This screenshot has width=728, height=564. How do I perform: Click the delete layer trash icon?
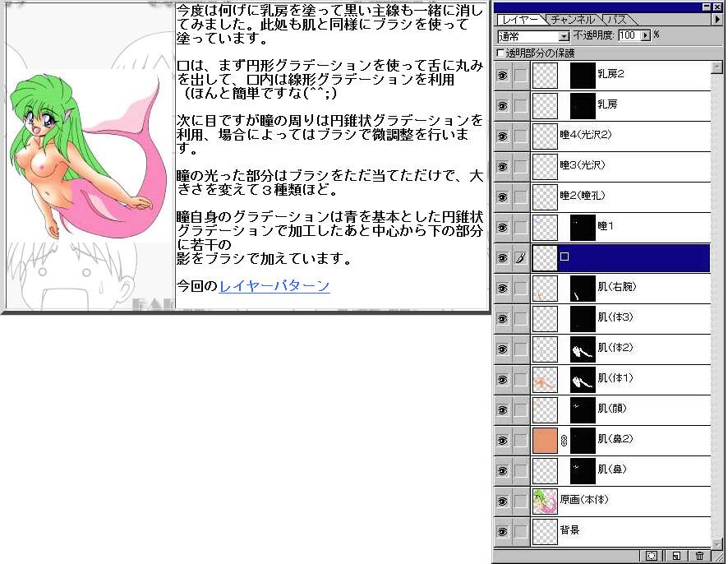pyautogui.click(x=699, y=556)
